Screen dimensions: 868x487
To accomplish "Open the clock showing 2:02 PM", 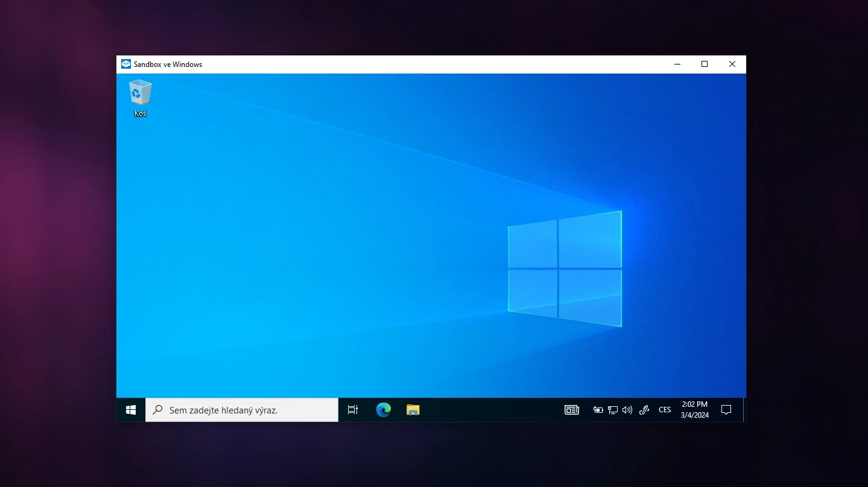I will (695, 410).
